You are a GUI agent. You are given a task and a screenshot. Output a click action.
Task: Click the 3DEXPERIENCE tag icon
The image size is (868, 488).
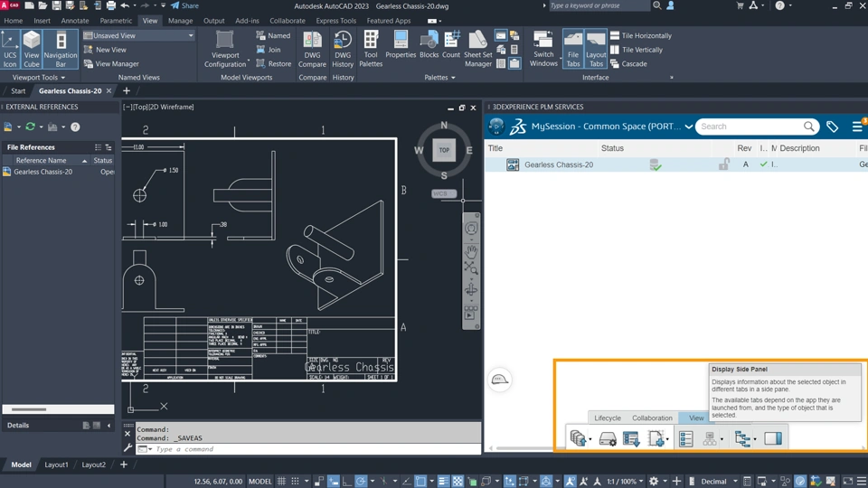point(832,127)
